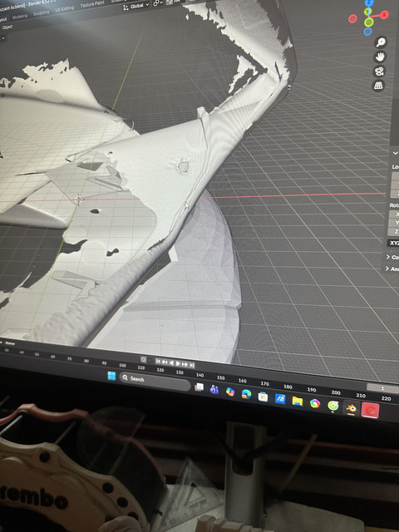This screenshot has height=532, width=399.
Task: Collapse the Transform panel chevron in sidebar
Action: coord(395,153)
